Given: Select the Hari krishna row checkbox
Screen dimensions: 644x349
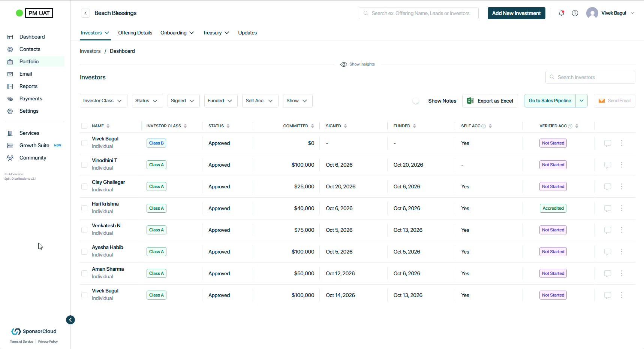Looking at the screenshot, I should pos(84,208).
